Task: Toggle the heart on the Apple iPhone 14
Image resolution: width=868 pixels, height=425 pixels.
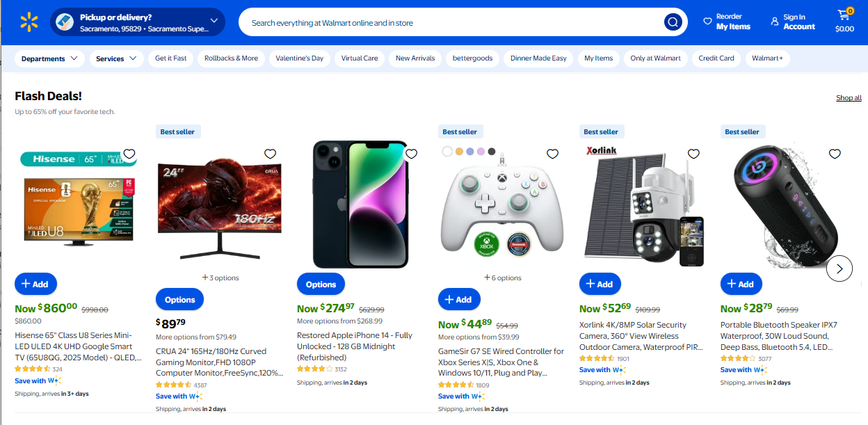Action: 411,154
